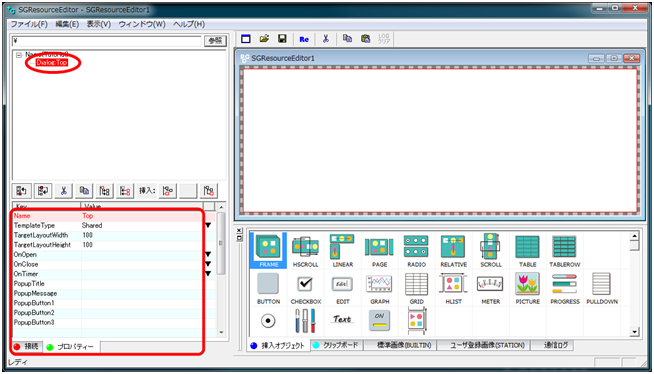
Task: Open the OnTimer dropdown arrow
Action: pyautogui.click(x=208, y=274)
